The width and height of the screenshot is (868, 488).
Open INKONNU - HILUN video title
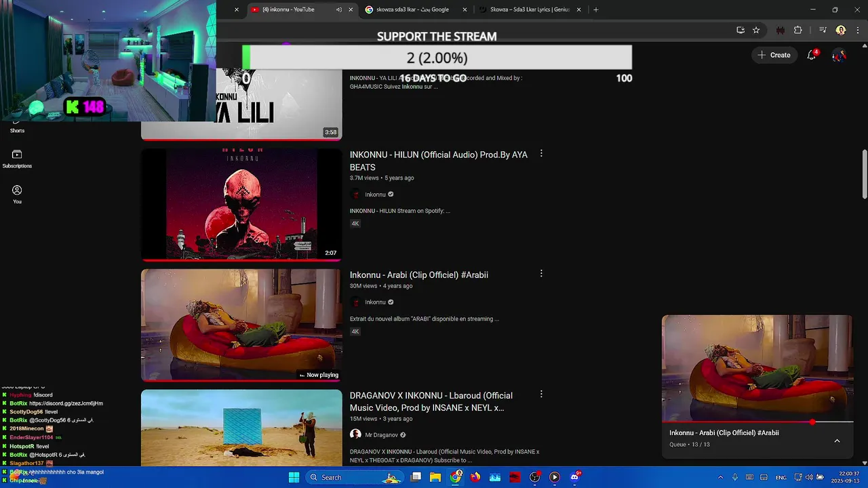tap(439, 161)
